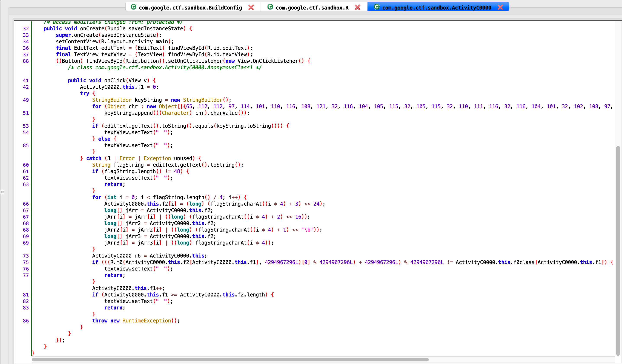Click the green class icon on the R tab

point(270,7)
